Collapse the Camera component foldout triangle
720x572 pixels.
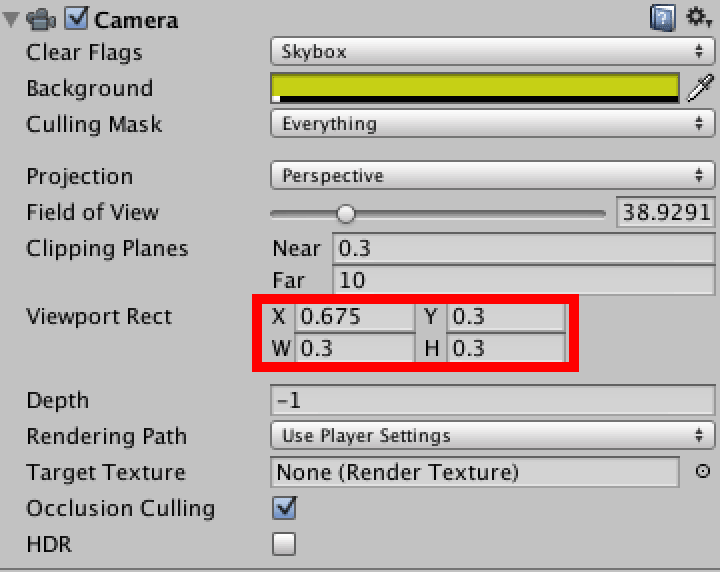point(11,20)
